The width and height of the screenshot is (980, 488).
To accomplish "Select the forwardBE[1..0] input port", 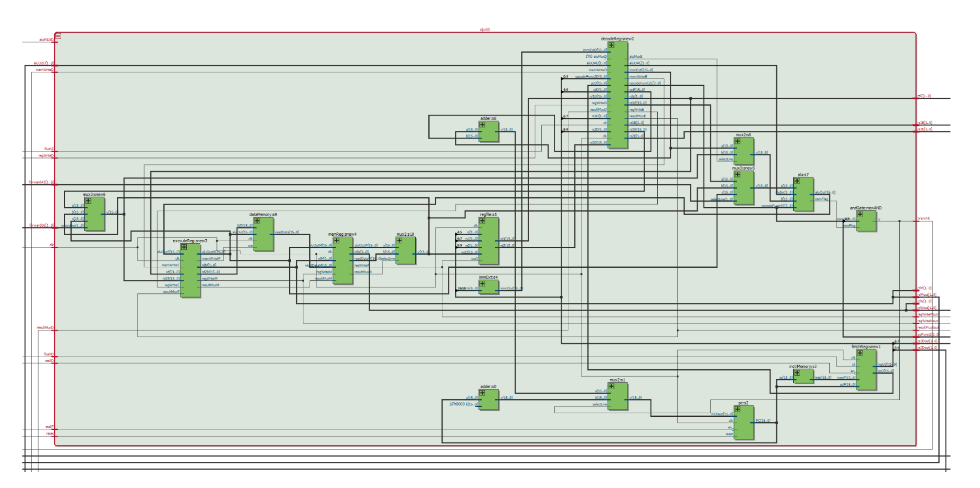I will [x=42, y=225].
